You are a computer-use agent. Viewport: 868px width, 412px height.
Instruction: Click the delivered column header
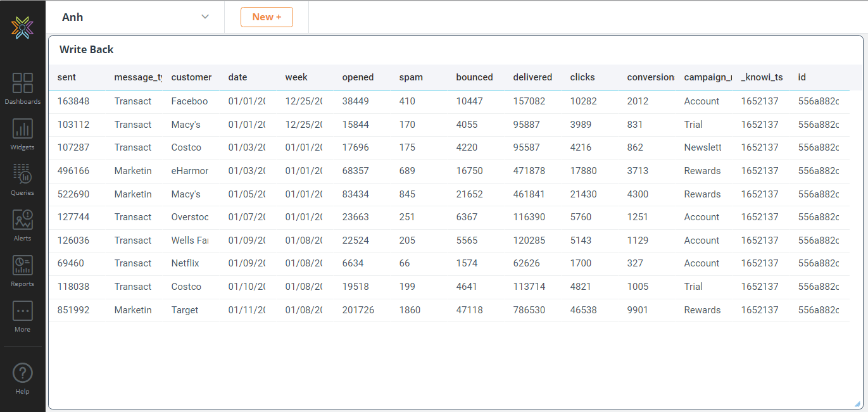[532, 77]
